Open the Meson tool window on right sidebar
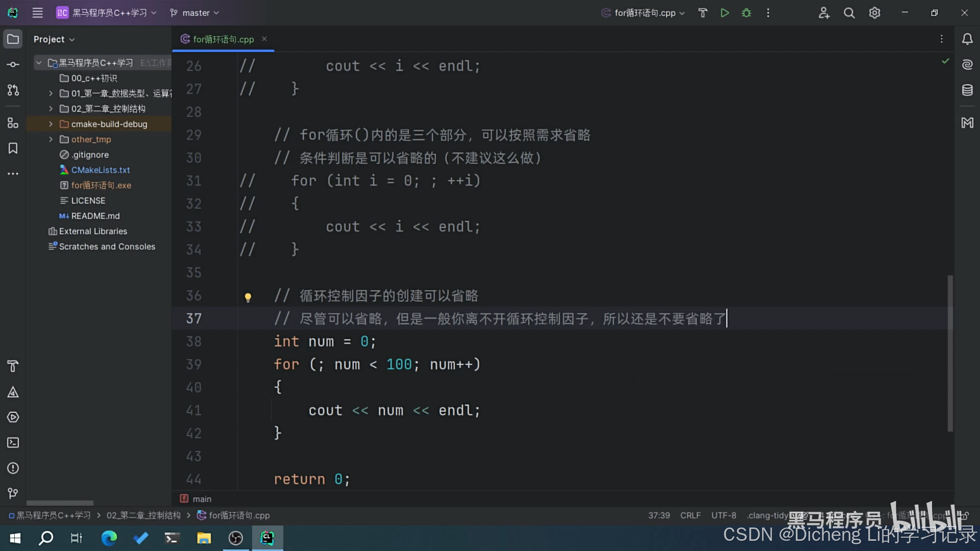The height and width of the screenshot is (551, 980). click(x=967, y=123)
